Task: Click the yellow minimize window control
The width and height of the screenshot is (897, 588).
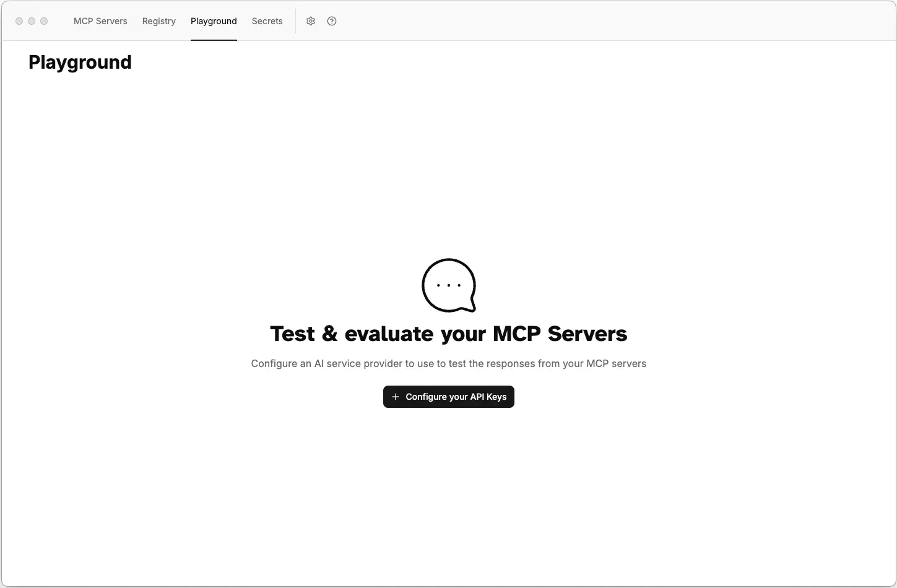Action: (32, 20)
